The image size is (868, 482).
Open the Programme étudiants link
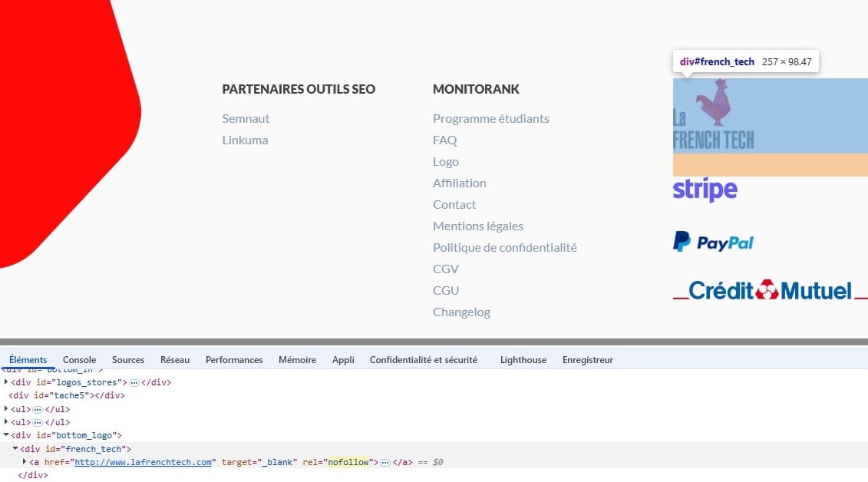point(490,118)
